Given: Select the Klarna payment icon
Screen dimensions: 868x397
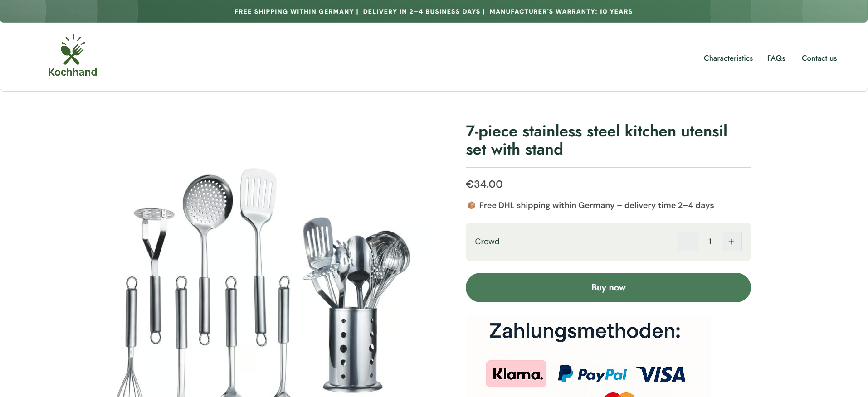Looking at the screenshot, I should click(x=516, y=374).
